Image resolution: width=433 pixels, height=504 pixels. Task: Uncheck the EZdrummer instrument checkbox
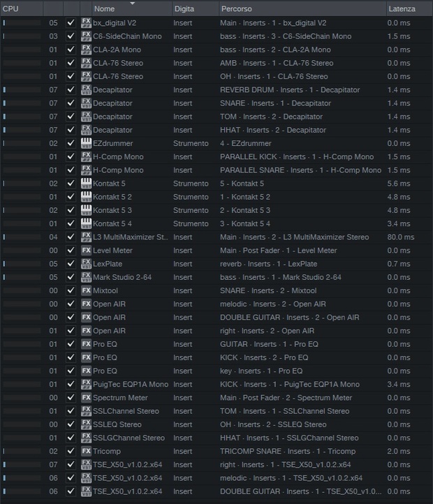[71, 143]
